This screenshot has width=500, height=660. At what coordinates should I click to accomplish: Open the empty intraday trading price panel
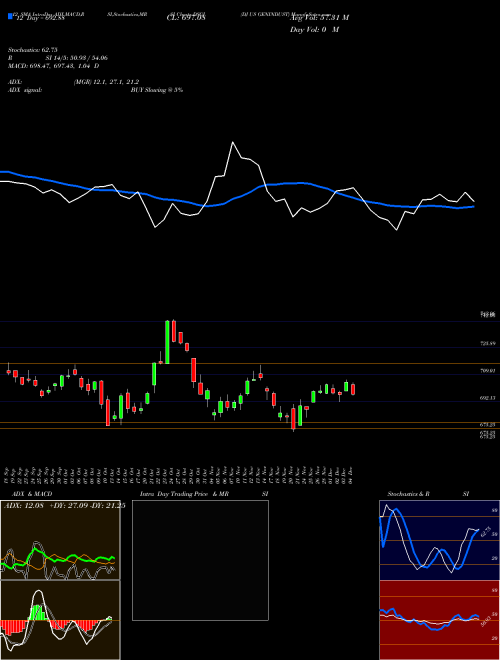200,560
